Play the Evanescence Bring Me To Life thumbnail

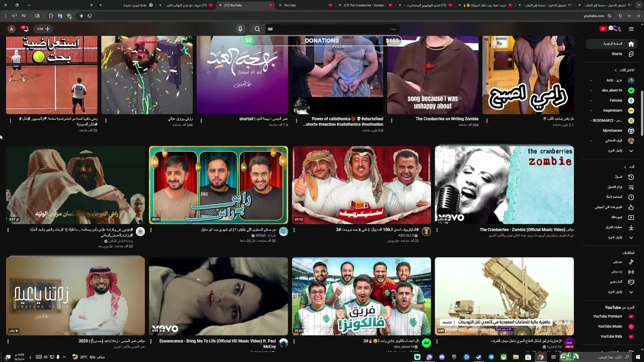tap(218, 296)
